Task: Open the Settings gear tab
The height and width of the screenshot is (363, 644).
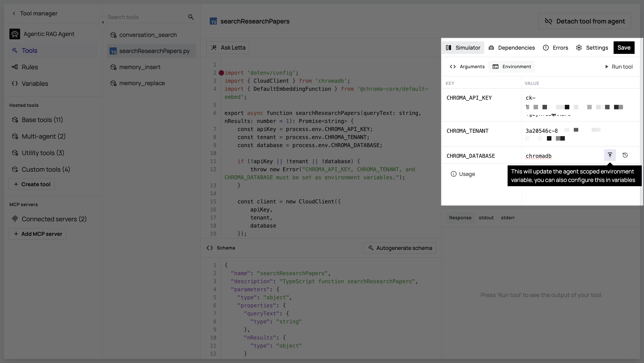Action: (x=592, y=48)
